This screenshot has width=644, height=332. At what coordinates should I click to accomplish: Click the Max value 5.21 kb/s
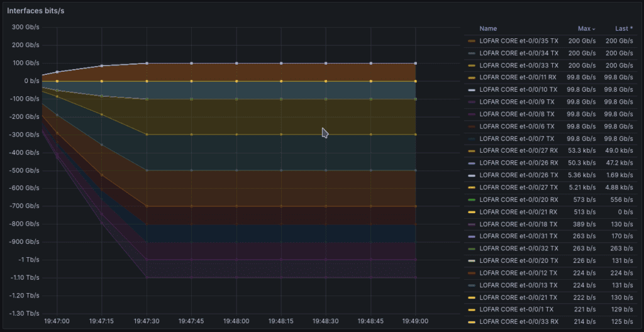click(582, 187)
